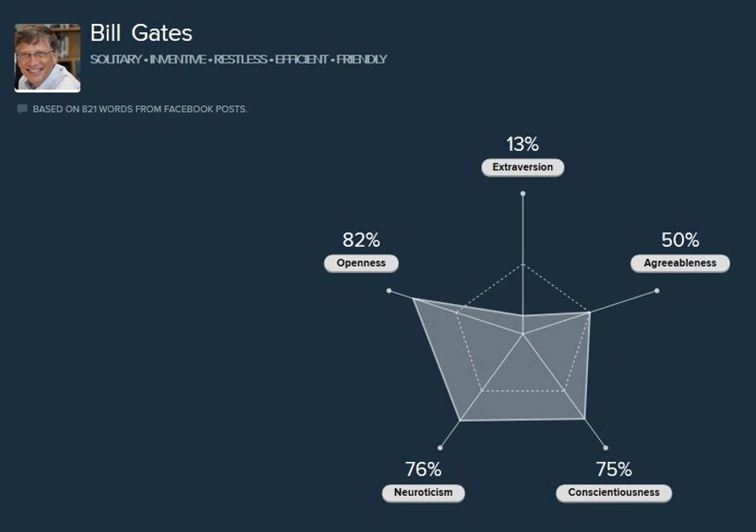The height and width of the screenshot is (532, 756).
Task: Click the FRIENDLY trait keyword
Action: [x=362, y=59]
